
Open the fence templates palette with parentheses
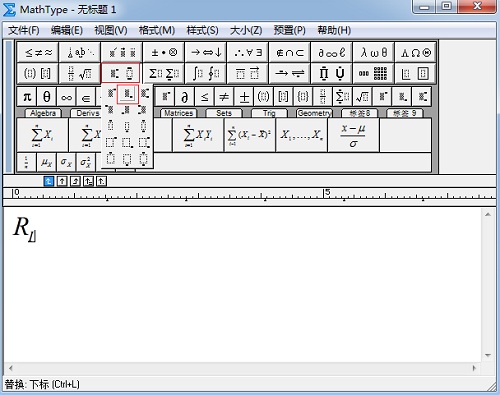tap(38, 73)
